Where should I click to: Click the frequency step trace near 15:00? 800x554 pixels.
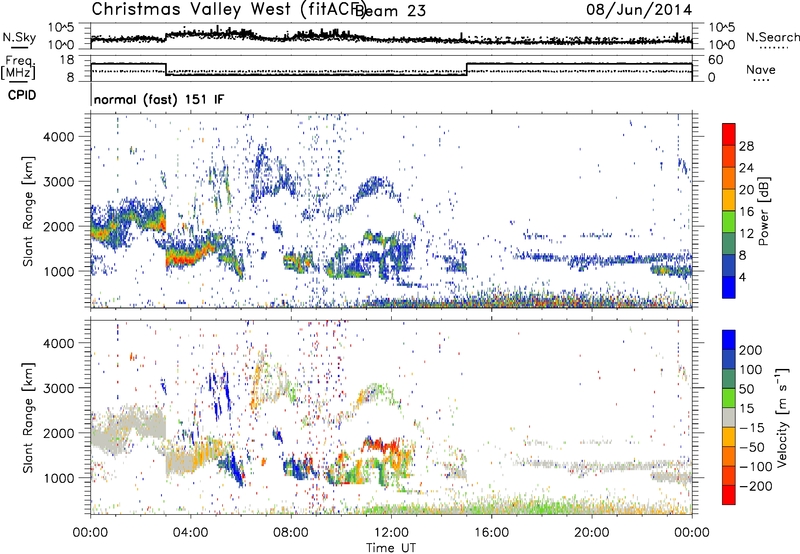click(466, 69)
